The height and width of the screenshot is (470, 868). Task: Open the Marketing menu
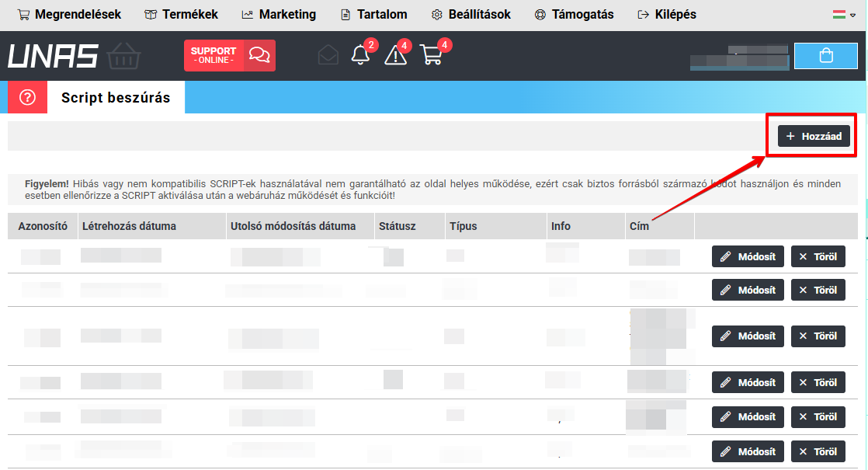click(279, 15)
